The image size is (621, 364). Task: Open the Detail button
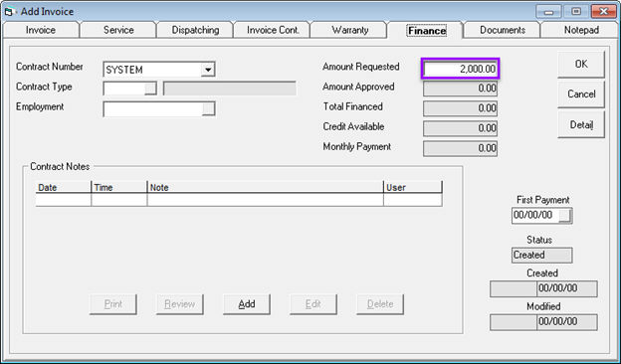pos(581,125)
